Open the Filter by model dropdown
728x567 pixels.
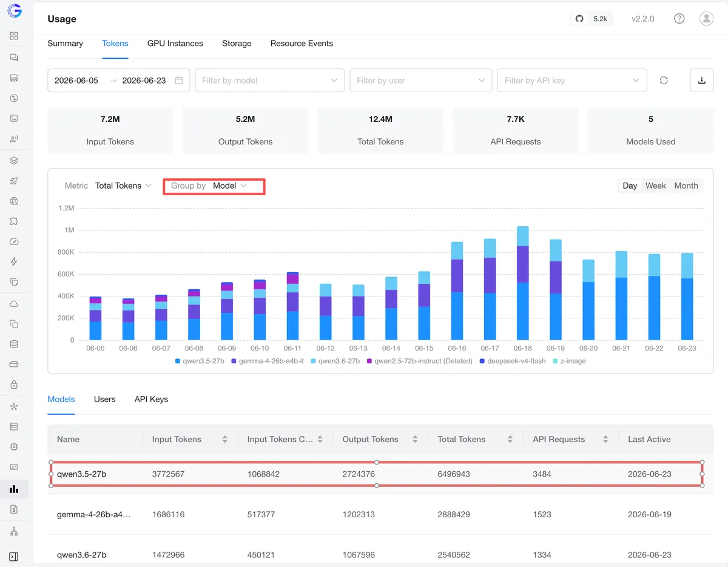tap(270, 80)
